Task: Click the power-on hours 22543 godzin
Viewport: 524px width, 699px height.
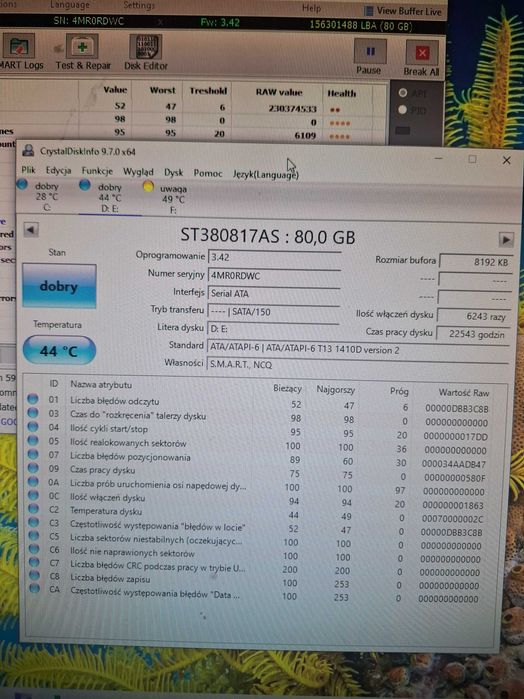Action: click(x=472, y=334)
